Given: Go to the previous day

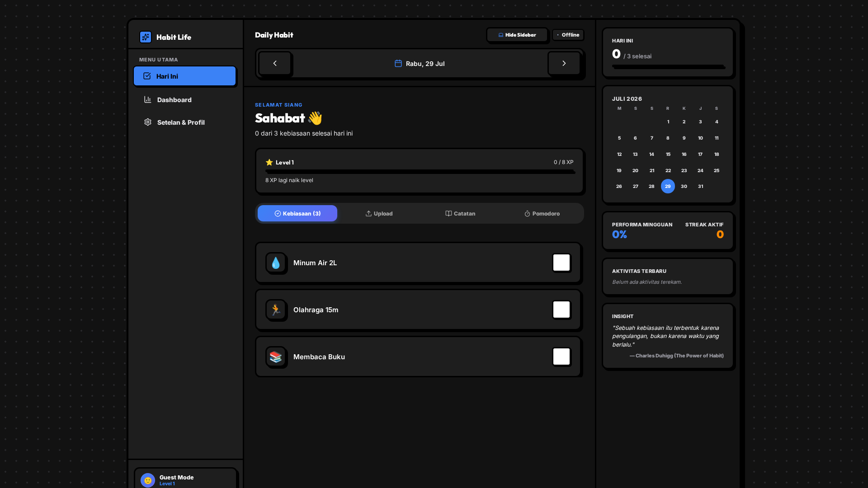Looking at the screenshot, I should point(275,63).
